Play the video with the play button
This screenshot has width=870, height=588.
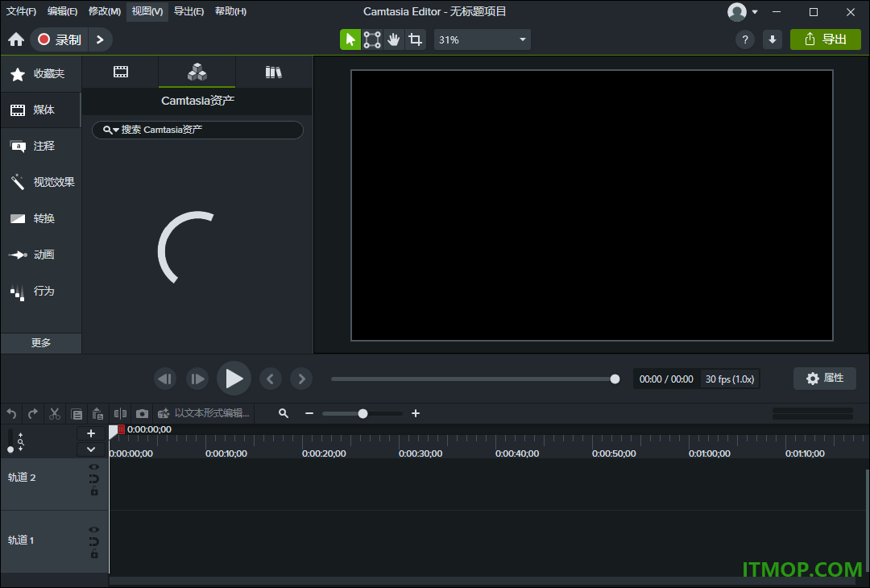click(x=234, y=379)
